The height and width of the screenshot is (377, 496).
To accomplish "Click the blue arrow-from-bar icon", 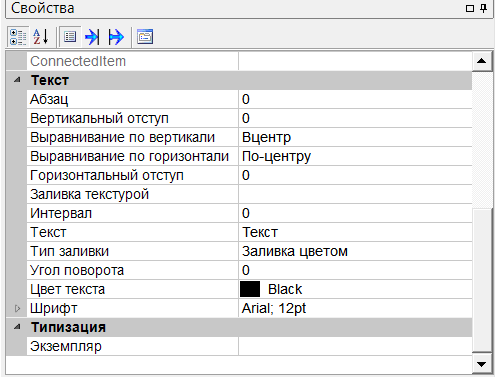I will click(116, 37).
